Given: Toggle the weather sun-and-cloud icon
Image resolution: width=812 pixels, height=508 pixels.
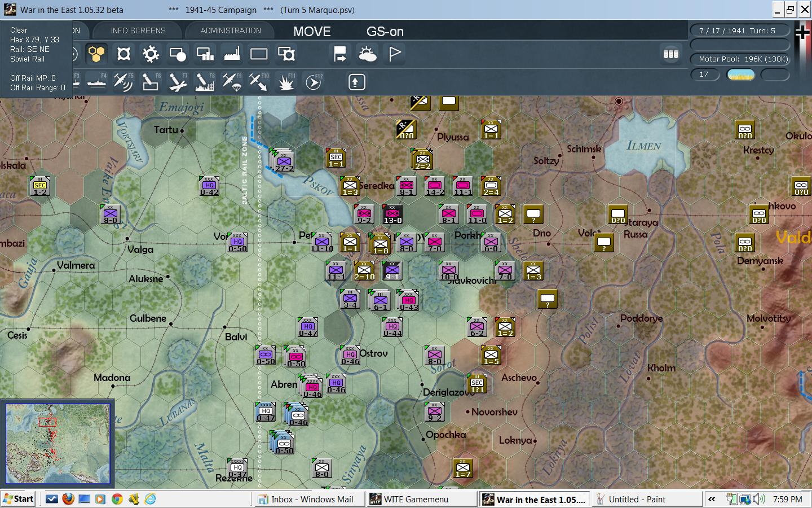Looking at the screenshot, I should click(x=367, y=54).
